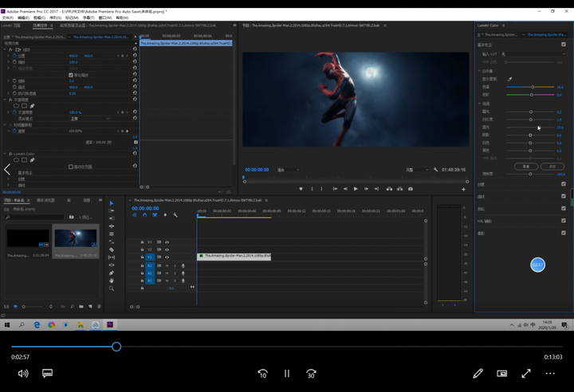Toggle the checkbox under Lumetri Color mask icons

(71, 167)
